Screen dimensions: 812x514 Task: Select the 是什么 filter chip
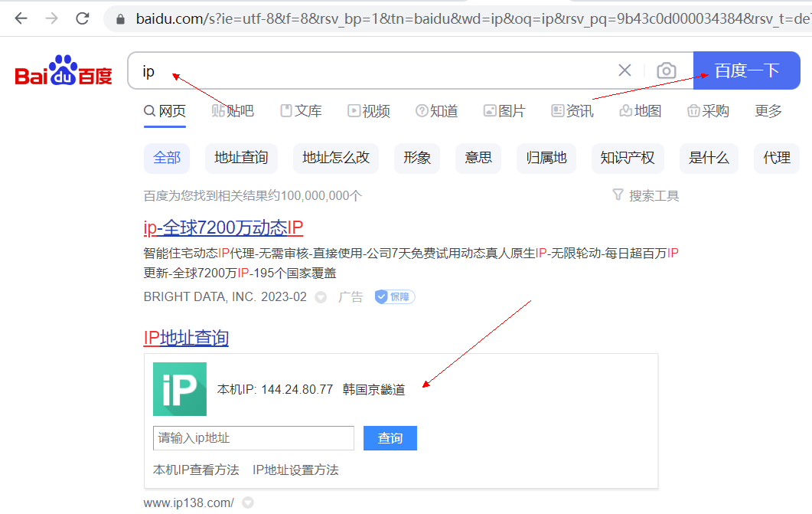[x=709, y=158]
